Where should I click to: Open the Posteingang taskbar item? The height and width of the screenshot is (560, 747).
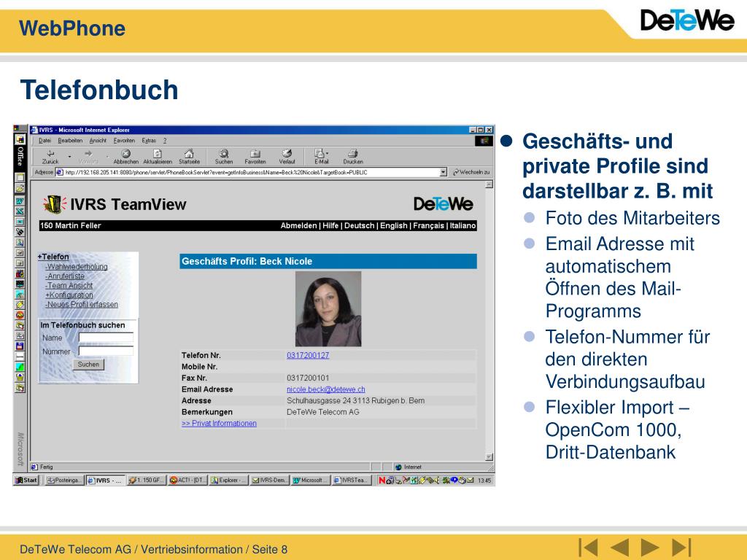pyautogui.click(x=64, y=480)
